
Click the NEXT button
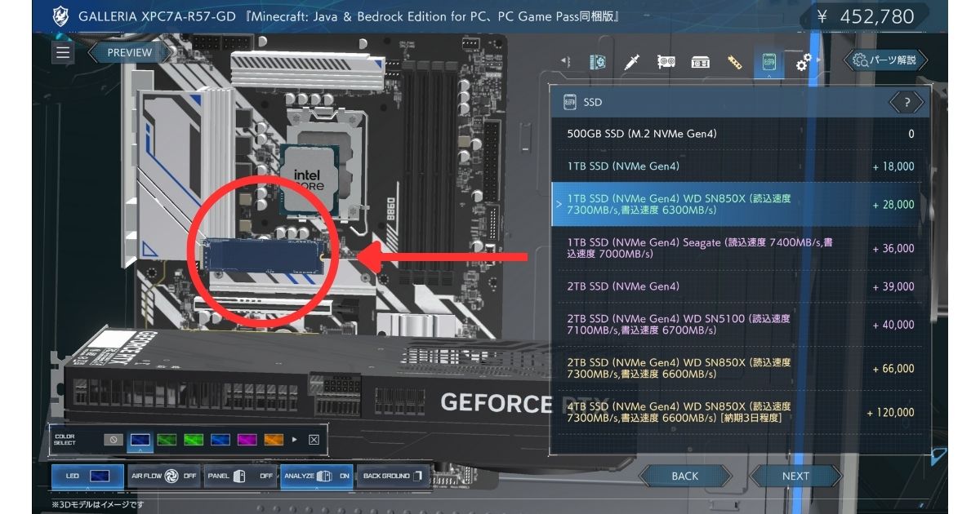(795, 476)
